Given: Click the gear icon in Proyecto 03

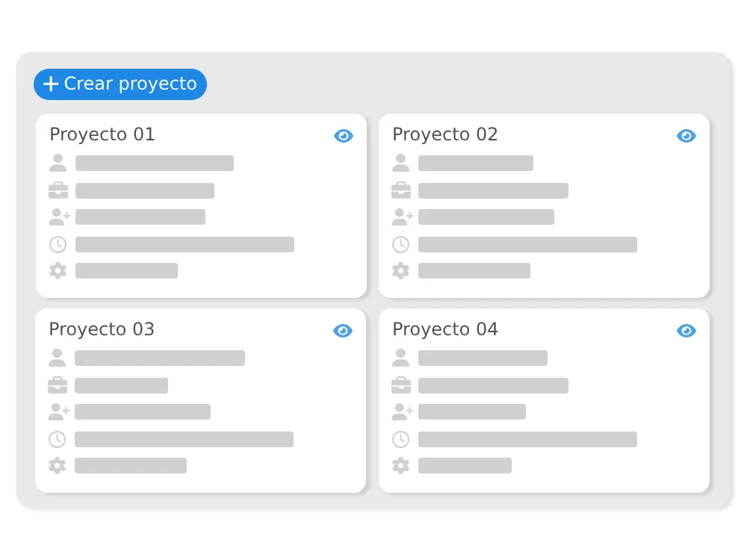Looking at the screenshot, I should [58, 465].
